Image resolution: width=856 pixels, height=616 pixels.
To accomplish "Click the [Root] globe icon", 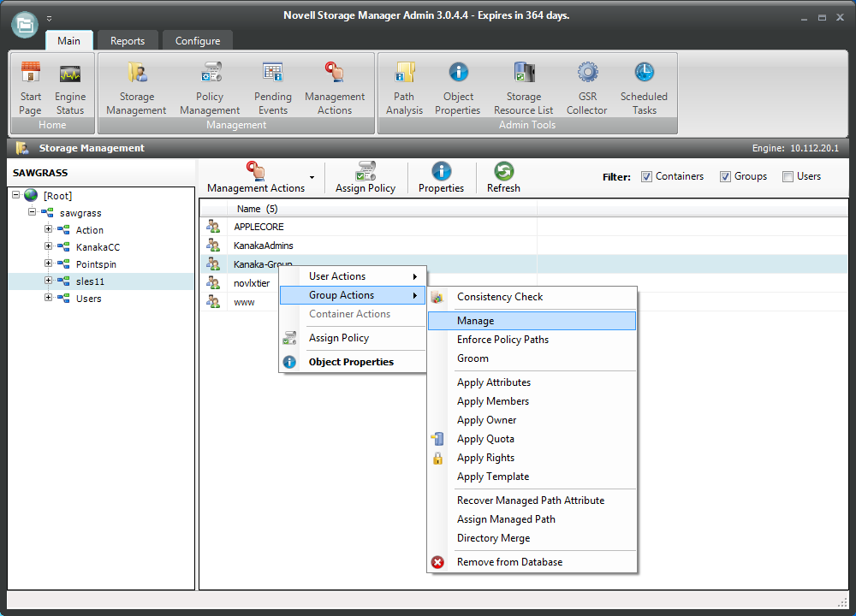I will (31, 195).
